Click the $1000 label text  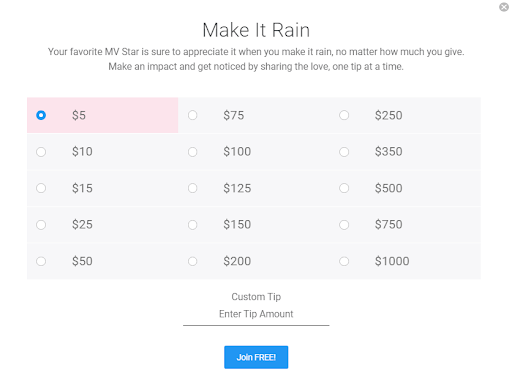(392, 261)
